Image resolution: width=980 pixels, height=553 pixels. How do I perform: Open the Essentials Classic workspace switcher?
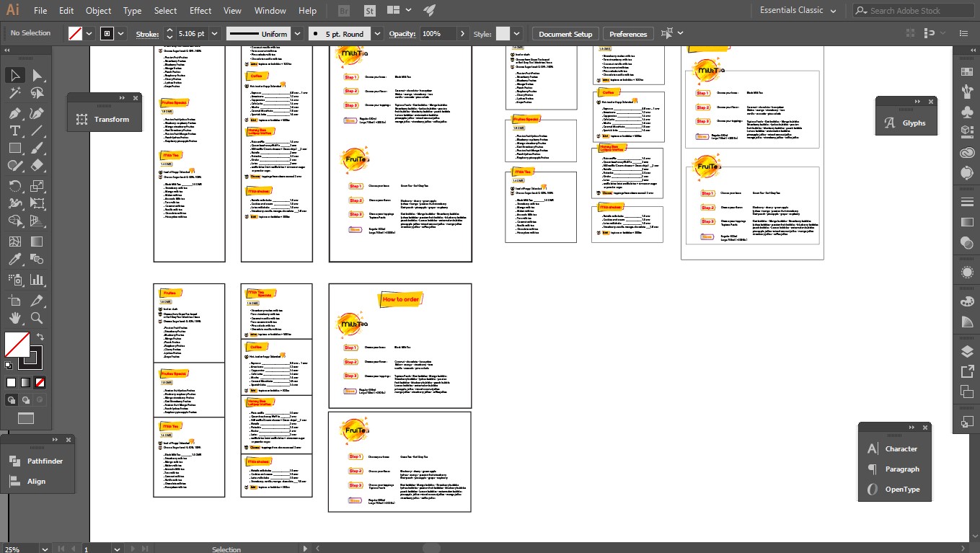[x=798, y=10]
